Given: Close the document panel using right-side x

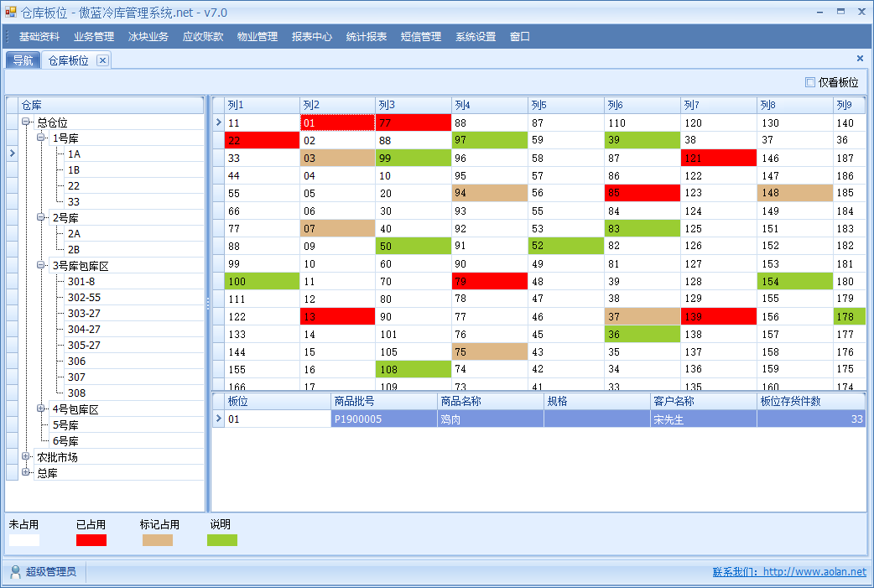Looking at the screenshot, I should pyautogui.click(x=860, y=59).
